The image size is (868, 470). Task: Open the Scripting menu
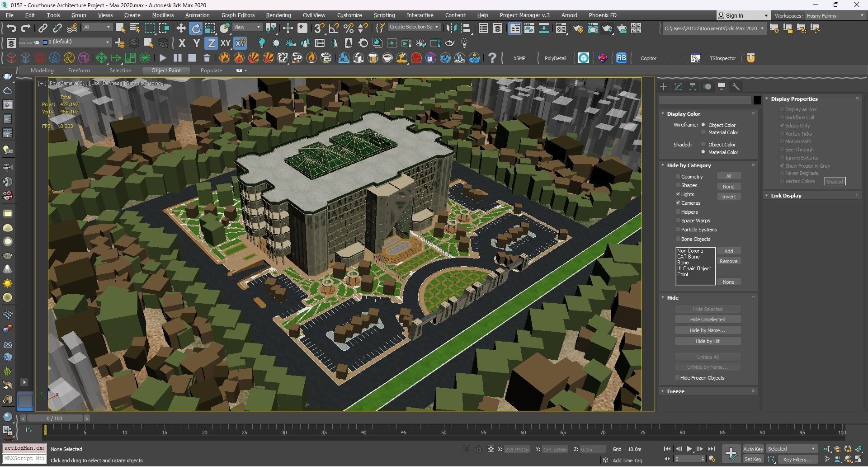pyautogui.click(x=384, y=15)
